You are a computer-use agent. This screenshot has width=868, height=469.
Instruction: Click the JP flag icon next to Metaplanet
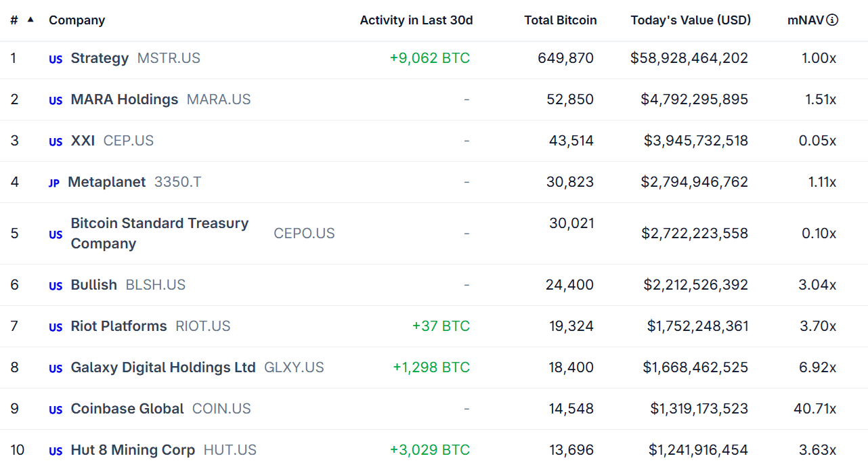pos(53,183)
